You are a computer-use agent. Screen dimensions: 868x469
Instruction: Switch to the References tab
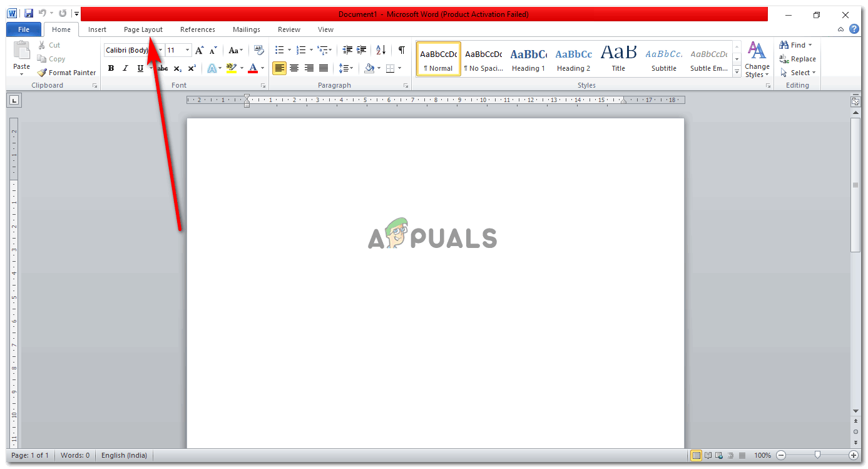tap(198, 29)
